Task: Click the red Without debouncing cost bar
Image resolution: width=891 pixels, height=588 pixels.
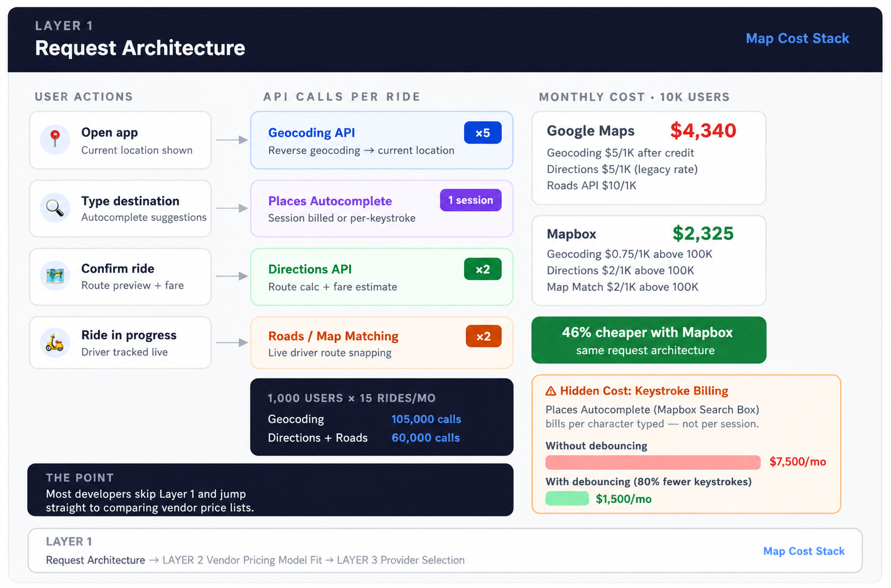Action: click(653, 462)
